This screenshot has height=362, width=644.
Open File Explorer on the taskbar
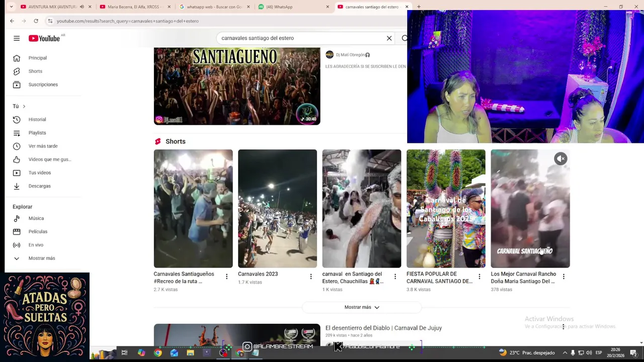[x=190, y=353]
